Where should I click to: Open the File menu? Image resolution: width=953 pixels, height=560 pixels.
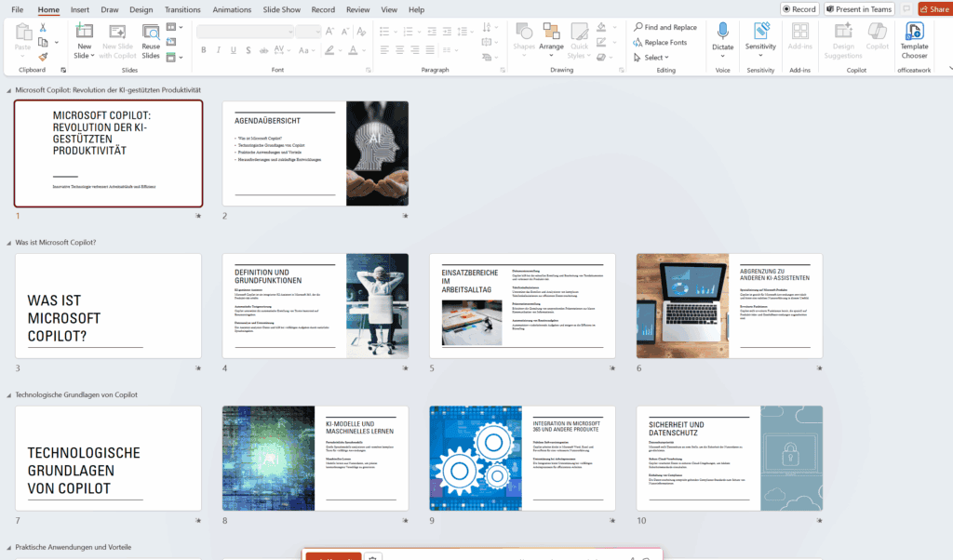click(x=18, y=9)
